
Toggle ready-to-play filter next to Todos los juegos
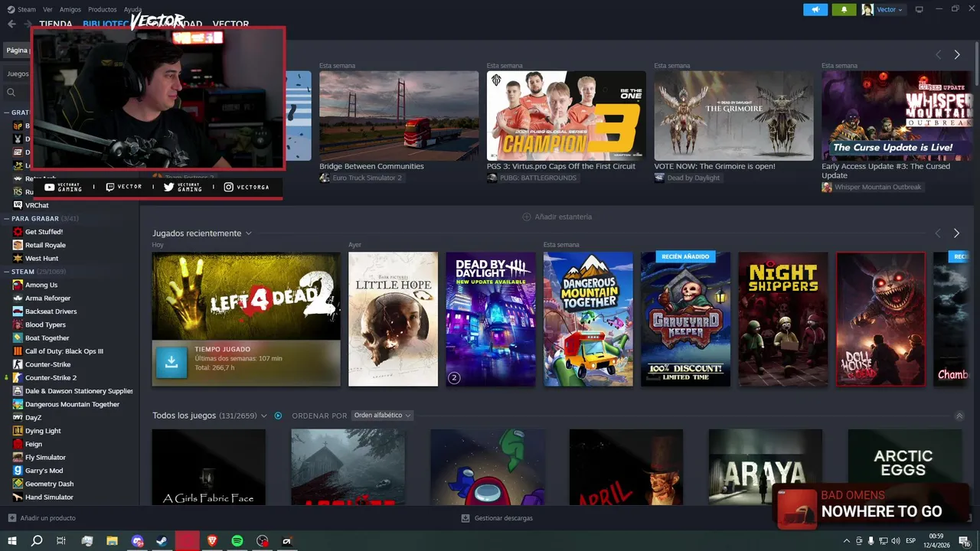pos(278,416)
